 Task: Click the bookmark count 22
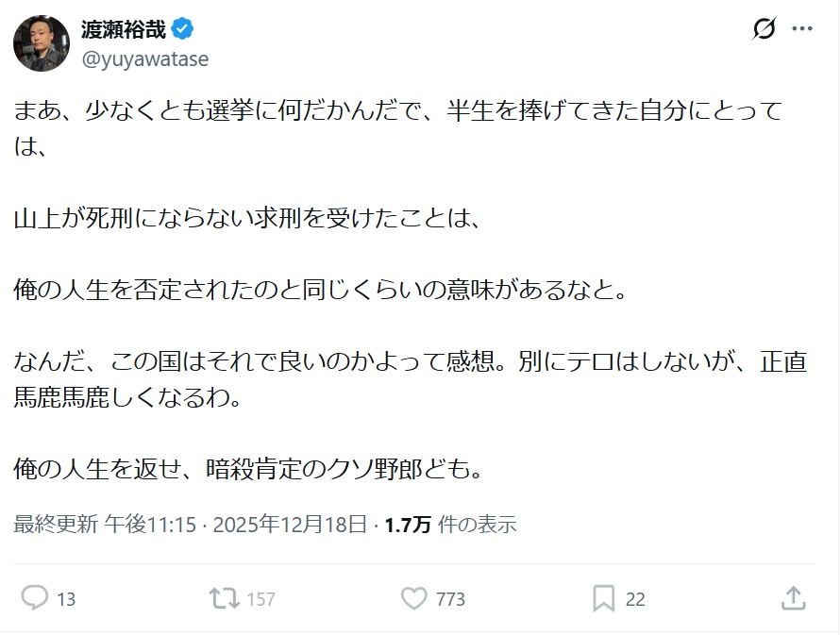[x=635, y=599]
